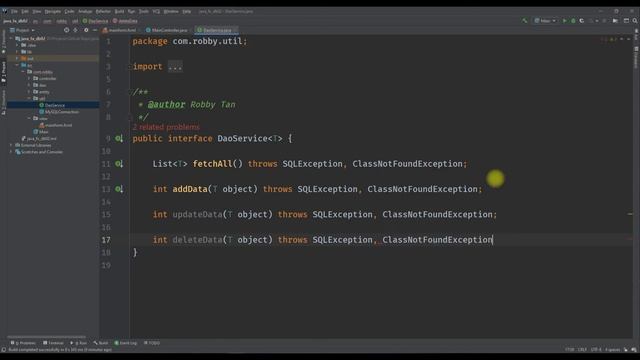
Task: Click the CRLF line separator in status bar
Action: click(x=582, y=350)
